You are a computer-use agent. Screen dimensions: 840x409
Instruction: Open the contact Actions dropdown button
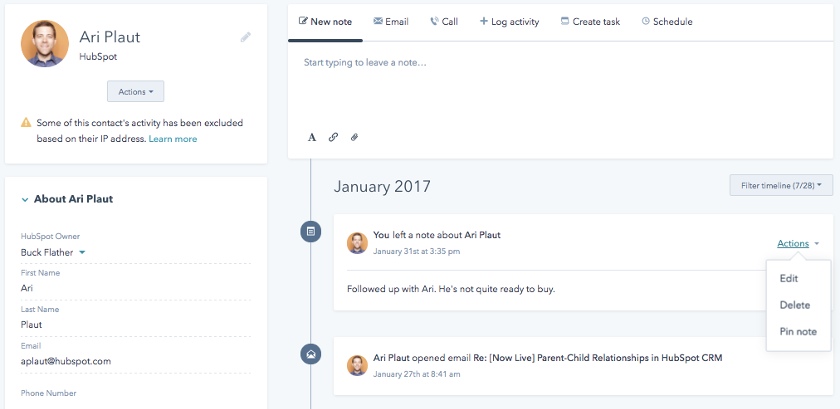tap(135, 92)
